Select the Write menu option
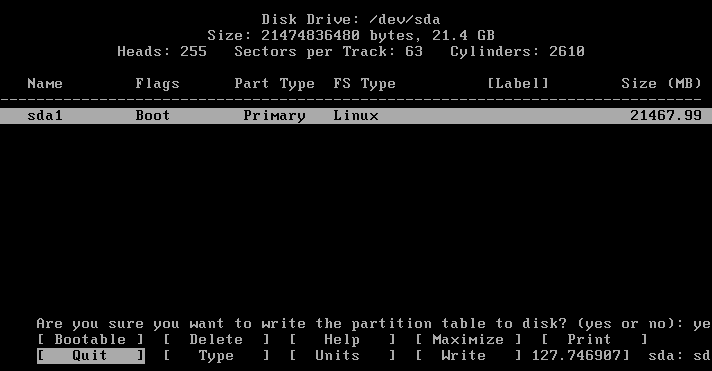 468,356
